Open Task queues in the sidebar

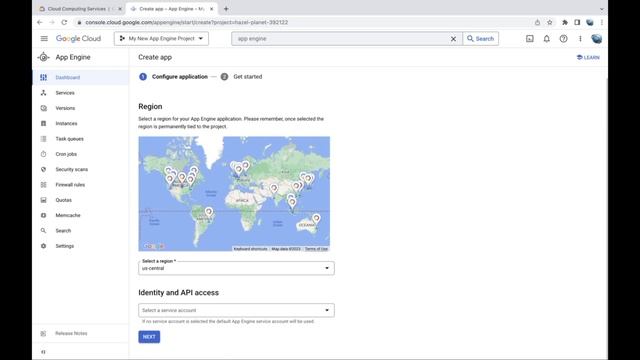80,139
